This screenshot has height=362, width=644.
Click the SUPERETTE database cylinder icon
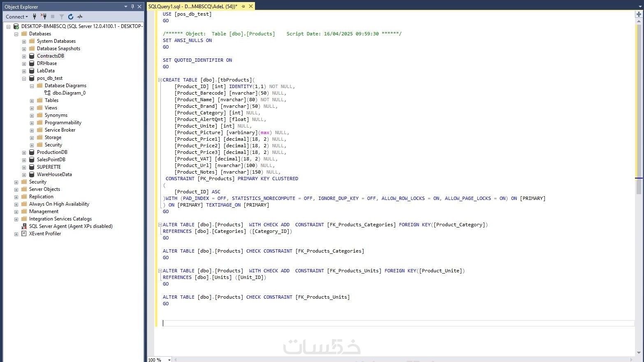32,167
